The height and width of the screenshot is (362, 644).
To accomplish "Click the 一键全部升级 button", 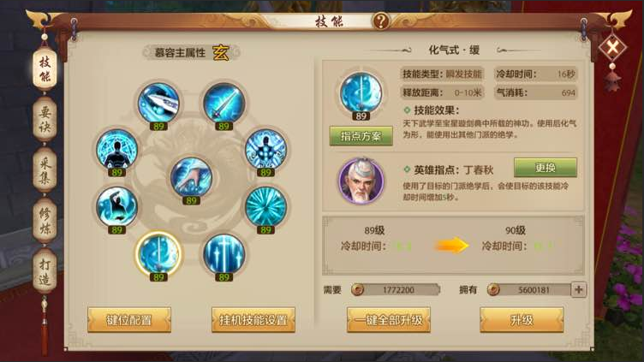I will (x=389, y=320).
